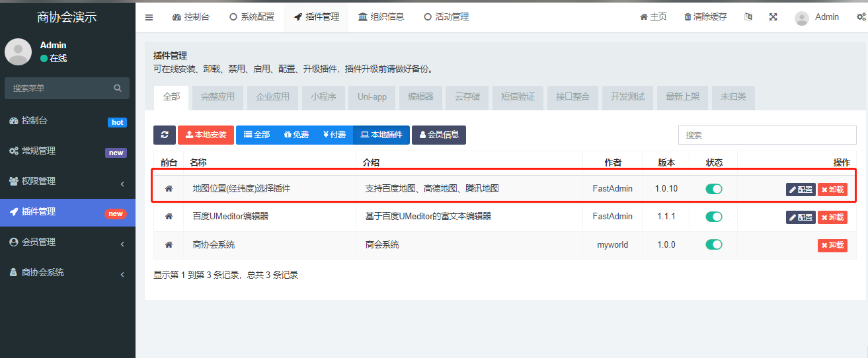This screenshot has height=358, width=868.
Task: Open the settings gears icon at top right
Action: (861, 17)
